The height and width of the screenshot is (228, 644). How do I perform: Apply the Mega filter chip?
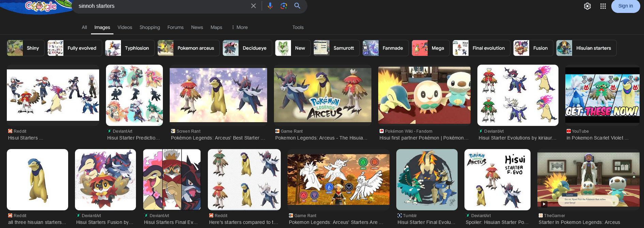431,48
